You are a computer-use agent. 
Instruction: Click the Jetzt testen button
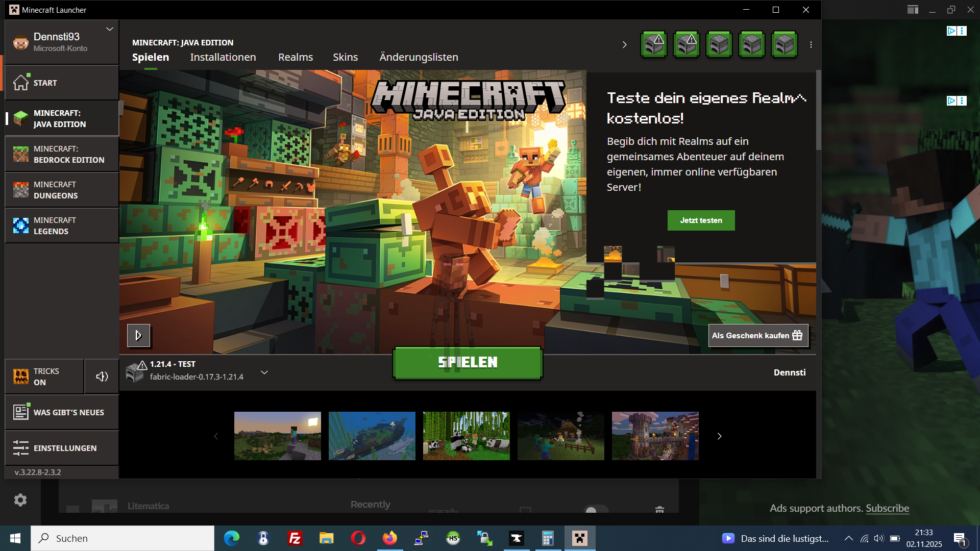click(701, 220)
